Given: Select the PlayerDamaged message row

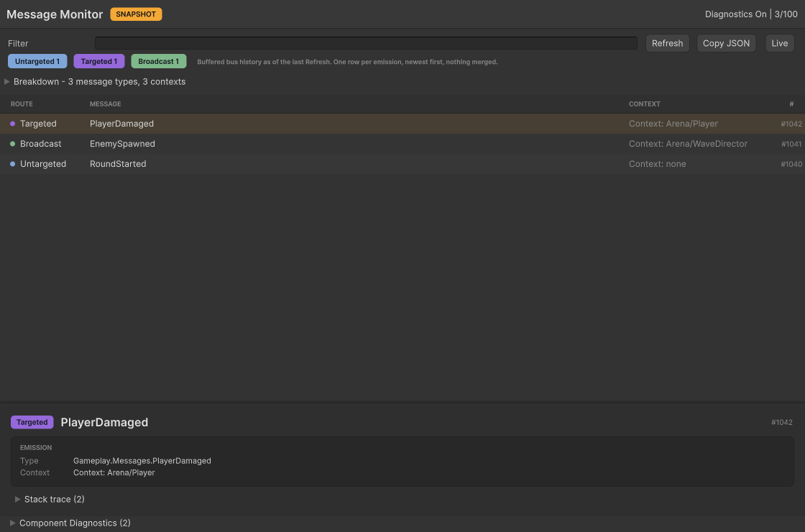Looking at the screenshot, I should pos(402,124).
